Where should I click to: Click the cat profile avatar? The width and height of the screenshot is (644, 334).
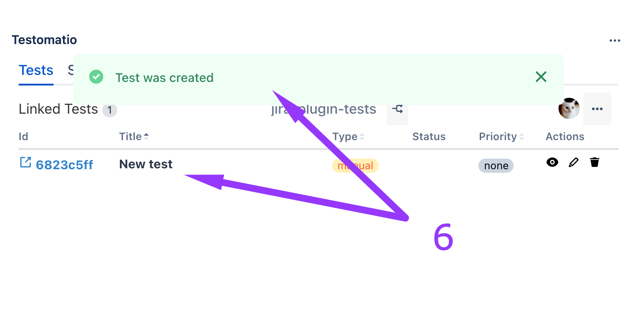click(569, 108)
